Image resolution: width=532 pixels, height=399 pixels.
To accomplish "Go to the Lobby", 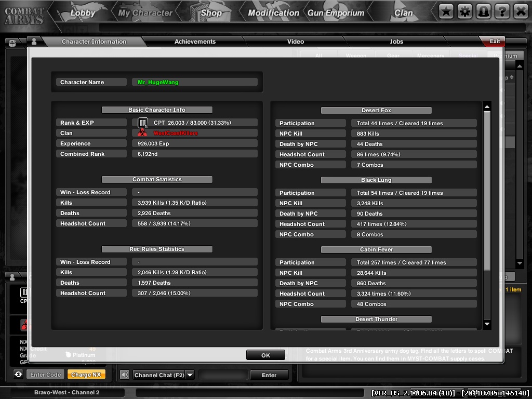I will point(83,13).
